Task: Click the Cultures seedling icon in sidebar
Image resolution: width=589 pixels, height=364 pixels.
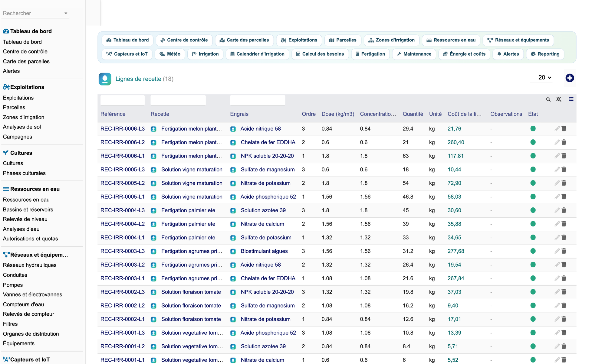Action: 6,153
